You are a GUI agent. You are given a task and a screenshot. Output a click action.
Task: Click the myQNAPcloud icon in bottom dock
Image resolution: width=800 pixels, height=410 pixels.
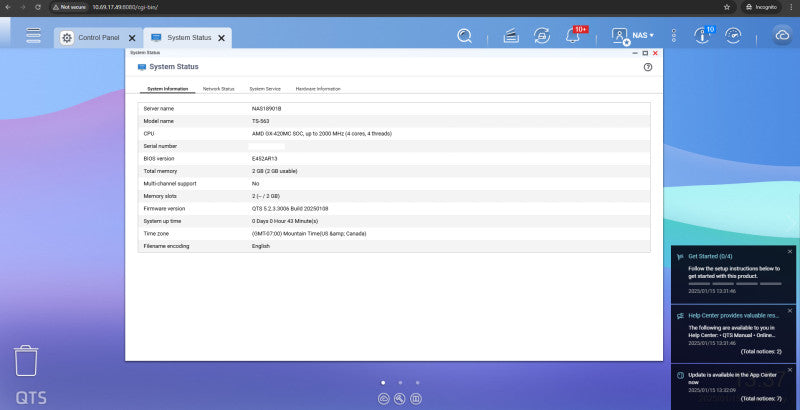click(x=384, y=399)
